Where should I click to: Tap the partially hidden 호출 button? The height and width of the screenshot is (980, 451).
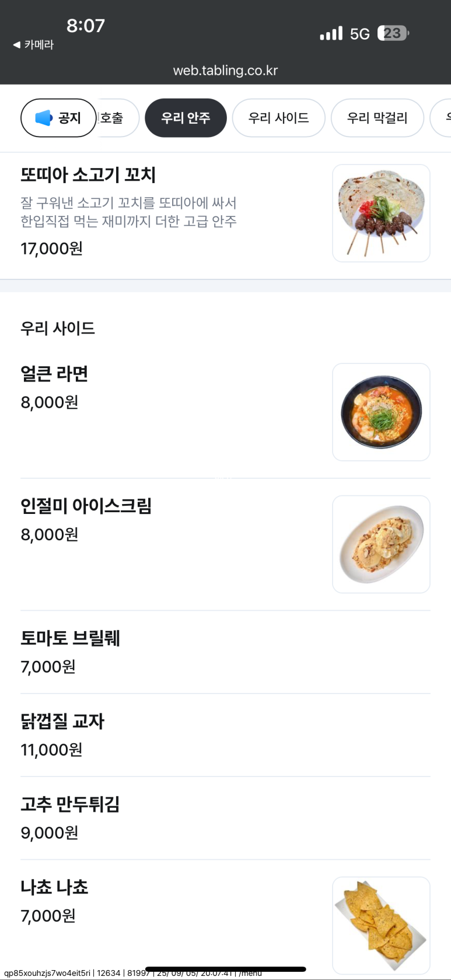117,118
